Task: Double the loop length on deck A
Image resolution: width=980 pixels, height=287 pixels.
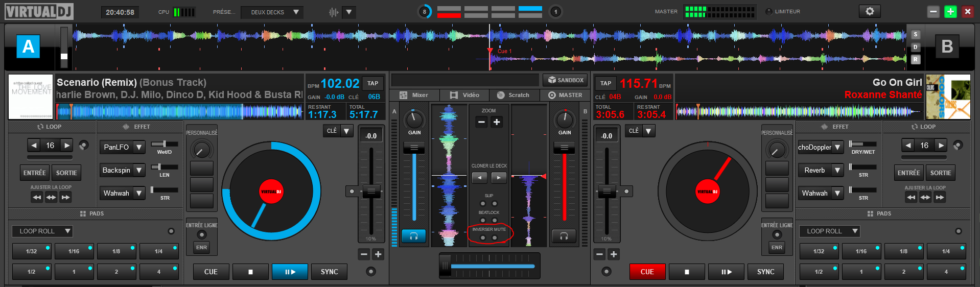Action: coord(67,146)
